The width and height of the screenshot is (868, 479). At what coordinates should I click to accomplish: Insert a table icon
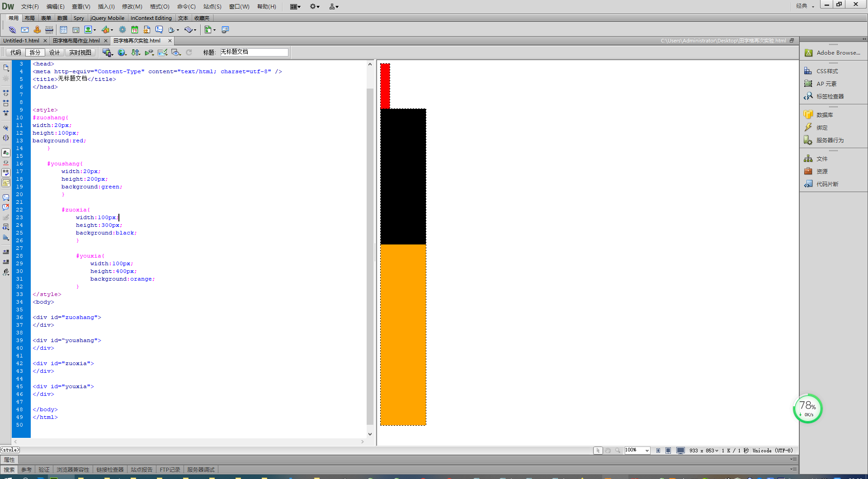pyautogui.click(x=63, y=30)
